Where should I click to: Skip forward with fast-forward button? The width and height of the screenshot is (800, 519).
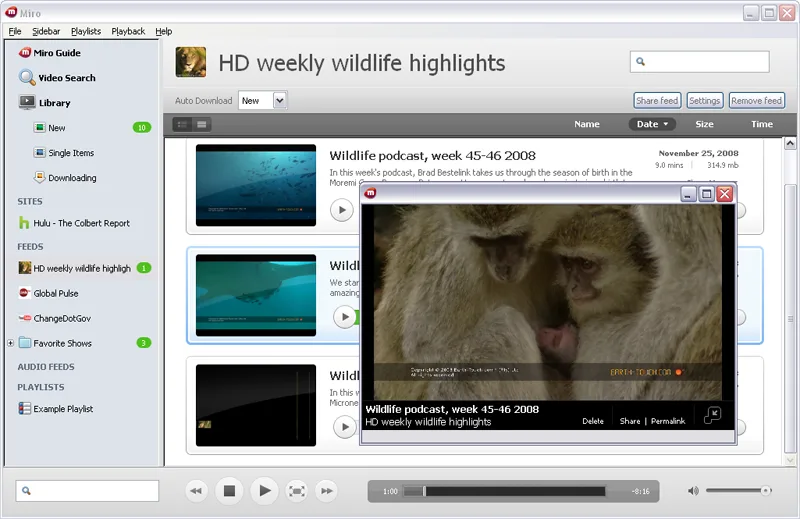[x=327, y=491]
